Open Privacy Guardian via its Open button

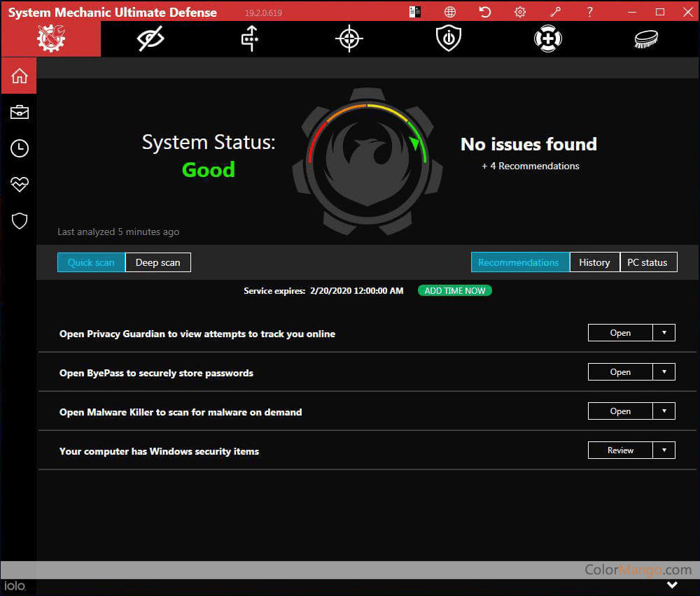point(620,333)
